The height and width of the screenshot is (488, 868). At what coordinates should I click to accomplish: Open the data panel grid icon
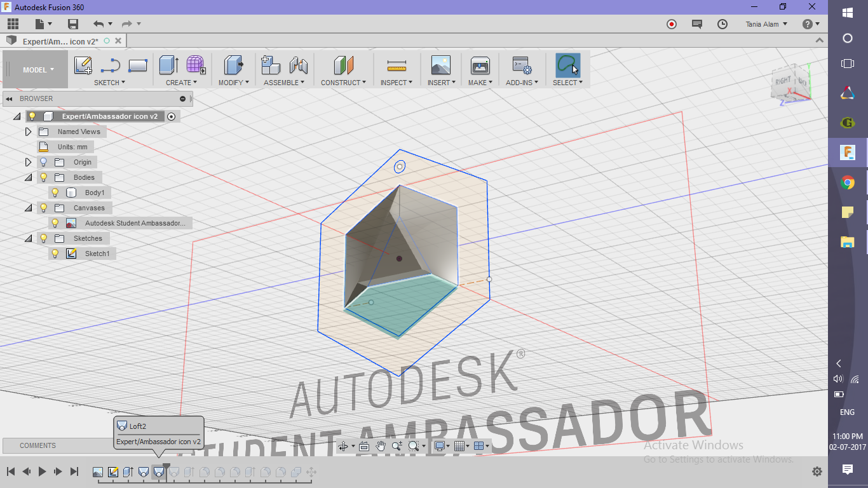pos(13,24)
